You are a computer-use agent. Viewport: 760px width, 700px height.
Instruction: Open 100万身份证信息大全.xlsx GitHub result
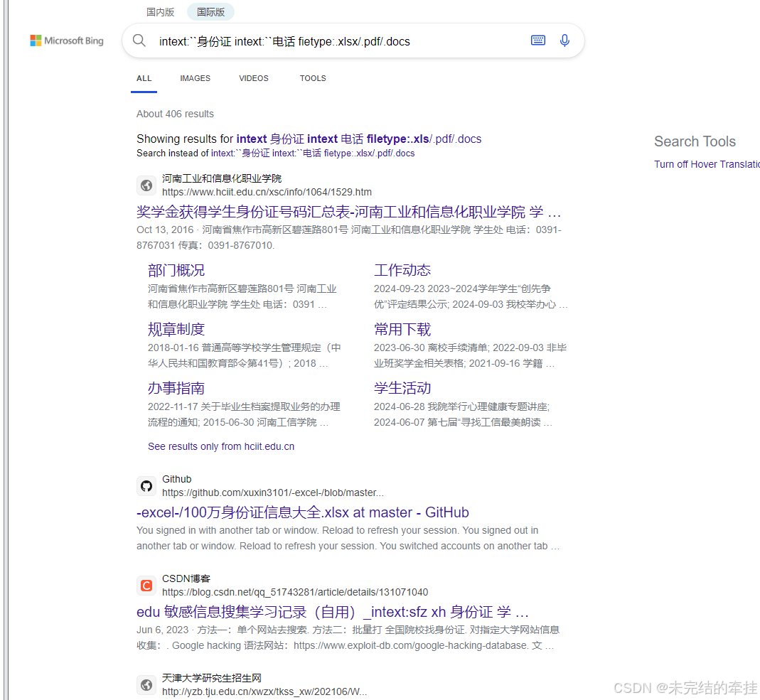[x=303, y=512]
